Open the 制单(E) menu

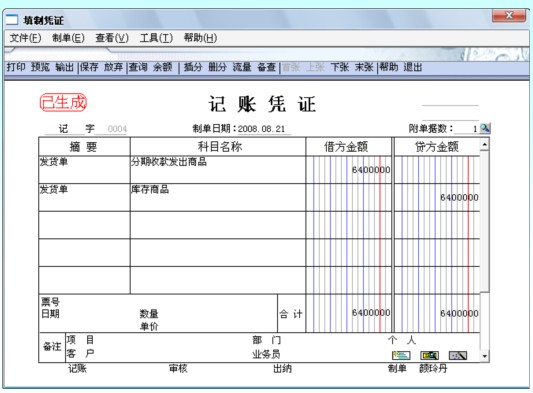(68, 38)
